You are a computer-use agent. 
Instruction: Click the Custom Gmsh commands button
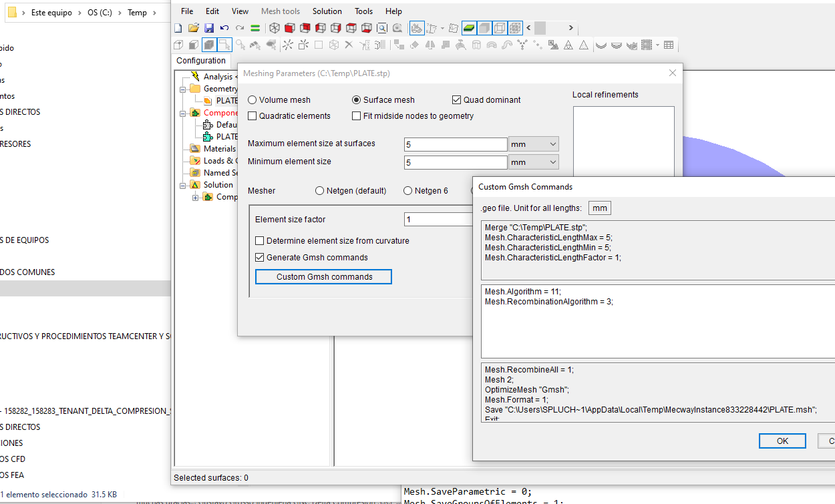coord(324,276)
